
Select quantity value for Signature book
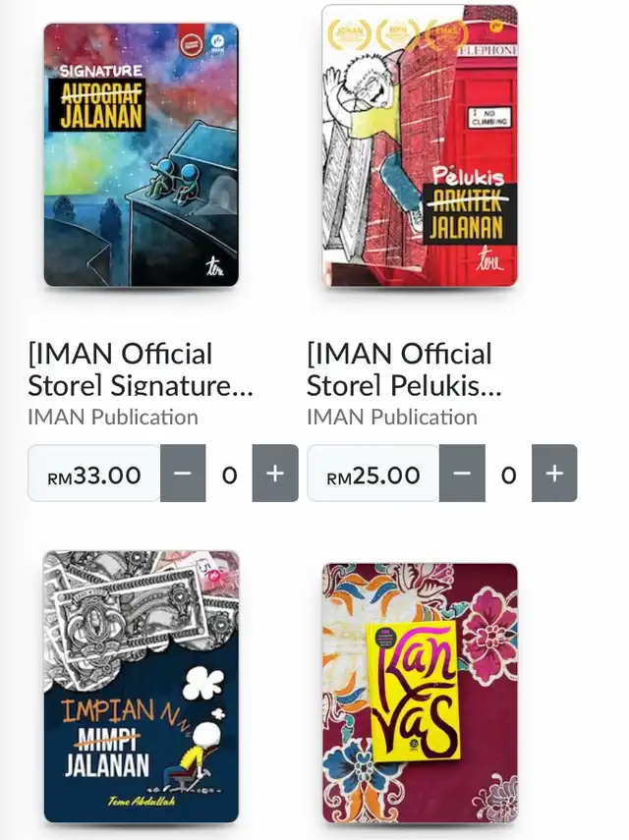[x=229, y=475]
